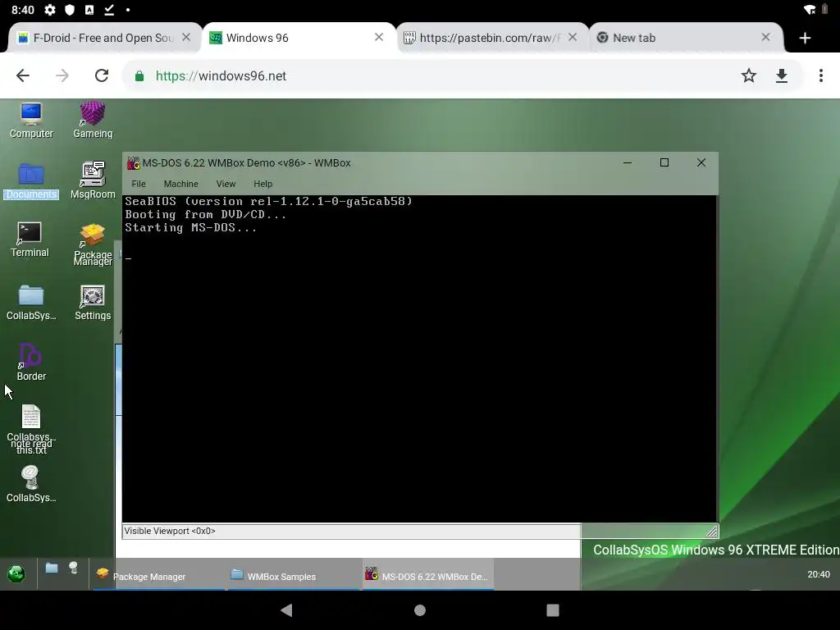Close the Windows 96 browser tab

[379, 37]
